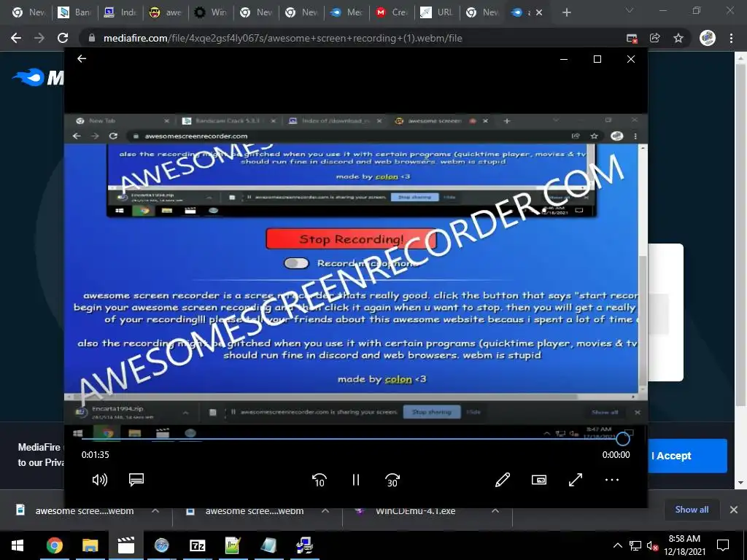Open File Explorer from the taskbar
The image size is (747, 560).
click(x=90, y=545)
